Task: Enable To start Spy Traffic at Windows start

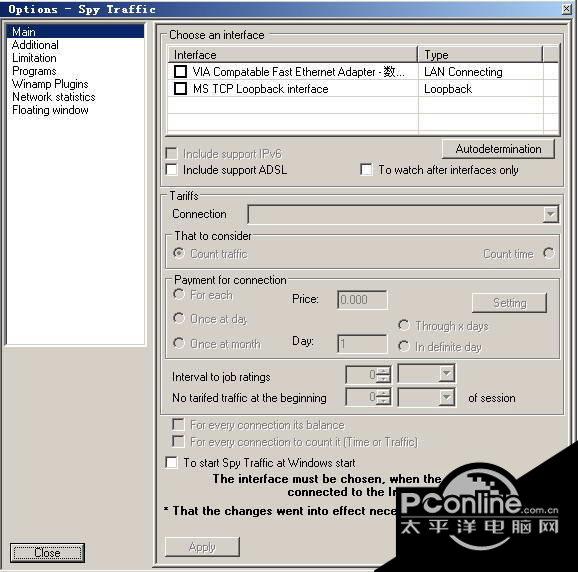Action: pos(172,462)
